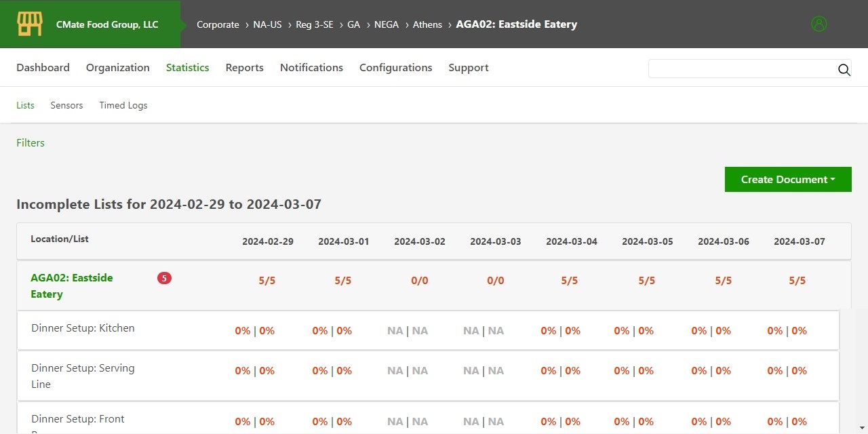
Task: Select the Lists tab
Action: pos(25,105)
